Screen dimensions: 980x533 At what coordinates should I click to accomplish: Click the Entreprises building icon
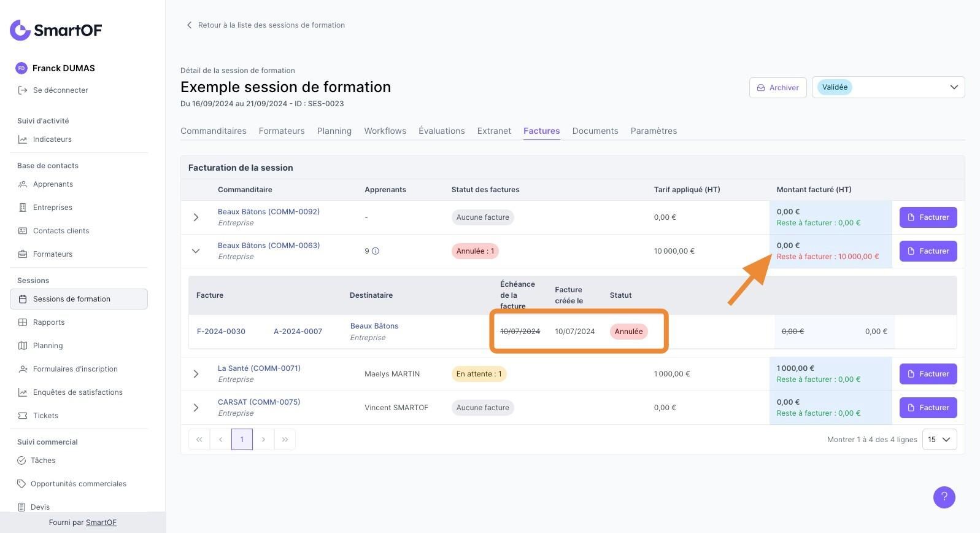coord(23,208)
